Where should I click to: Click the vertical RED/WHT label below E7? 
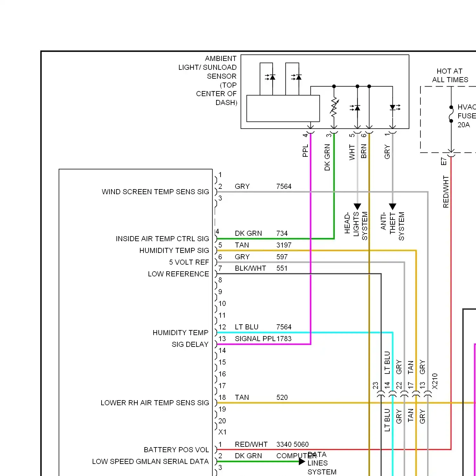[446, 192]
